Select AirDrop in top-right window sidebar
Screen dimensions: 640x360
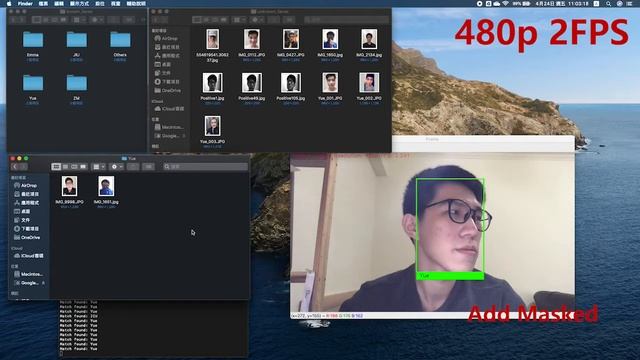coord(166,38)
